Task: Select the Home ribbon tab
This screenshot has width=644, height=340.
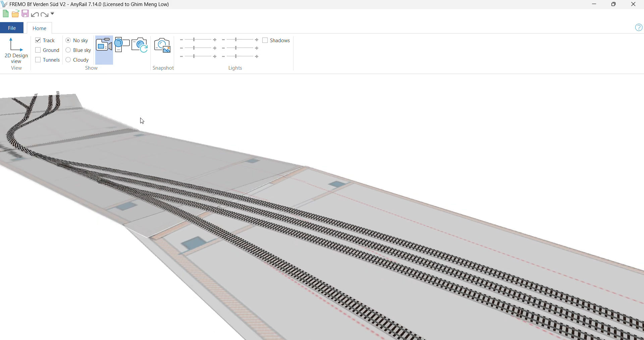Action: [x=39, y=28]
